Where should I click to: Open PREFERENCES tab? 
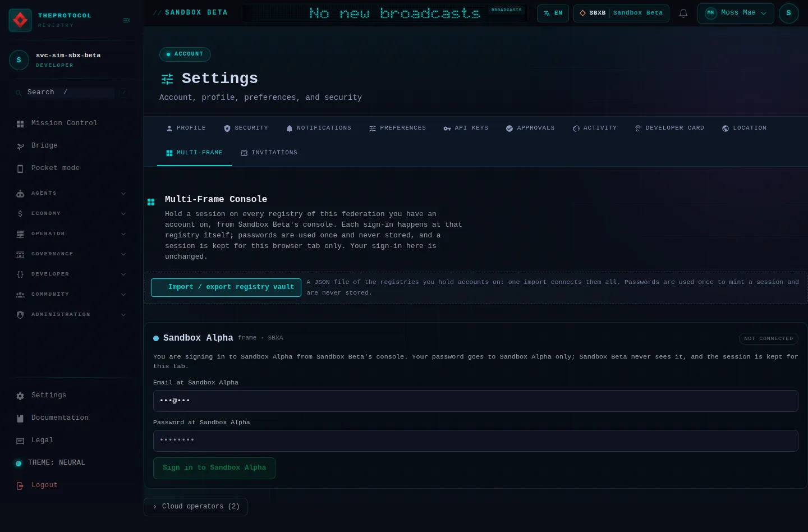click(x=397, y=129)
